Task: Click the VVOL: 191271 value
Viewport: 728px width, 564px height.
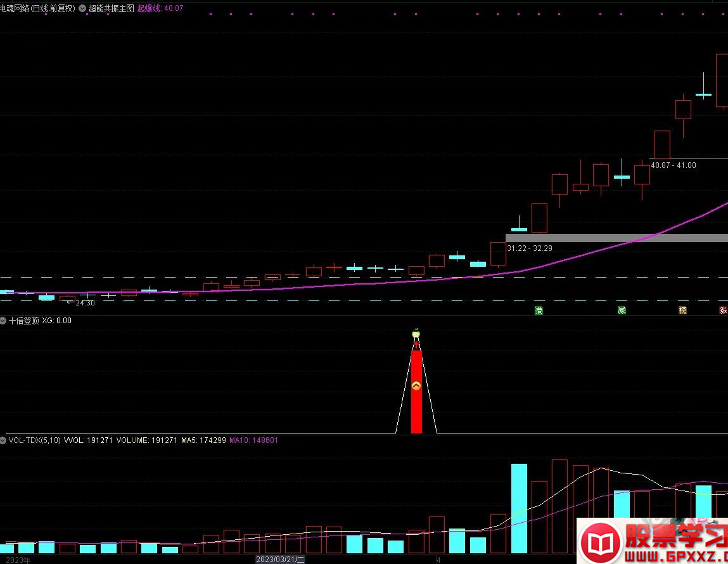Action: (88, 440)
